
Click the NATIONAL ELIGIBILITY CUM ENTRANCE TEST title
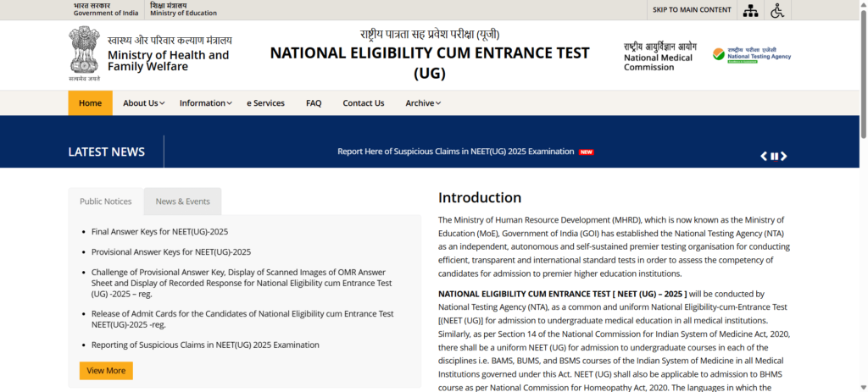tap(430, 63)
